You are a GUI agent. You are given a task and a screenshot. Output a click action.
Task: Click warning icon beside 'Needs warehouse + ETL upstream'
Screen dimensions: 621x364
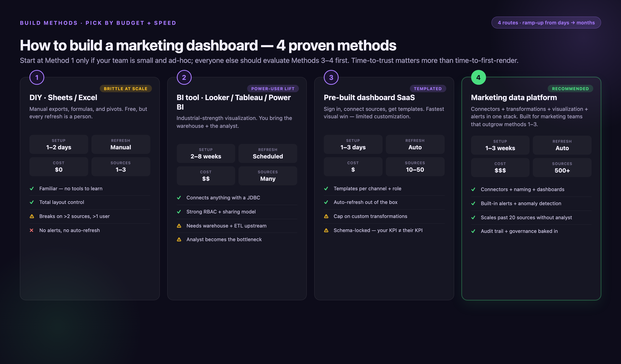tap(179, 226)
